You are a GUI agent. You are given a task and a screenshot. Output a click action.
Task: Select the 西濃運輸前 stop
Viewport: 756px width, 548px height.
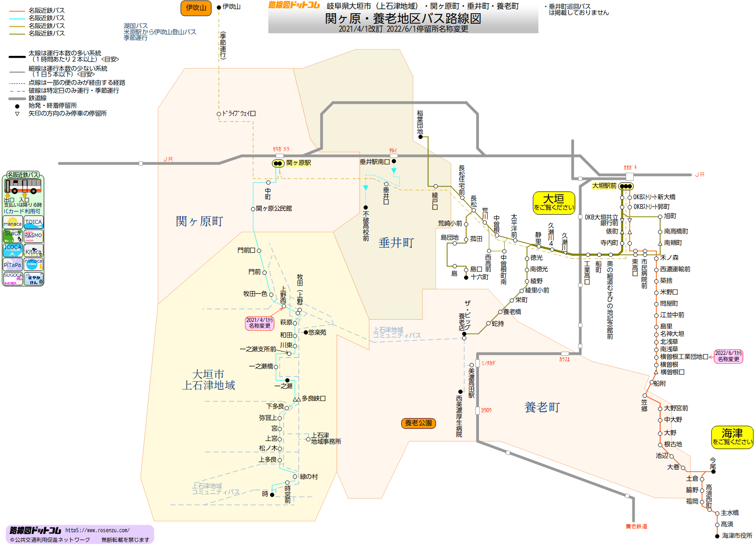click(656, 270)
